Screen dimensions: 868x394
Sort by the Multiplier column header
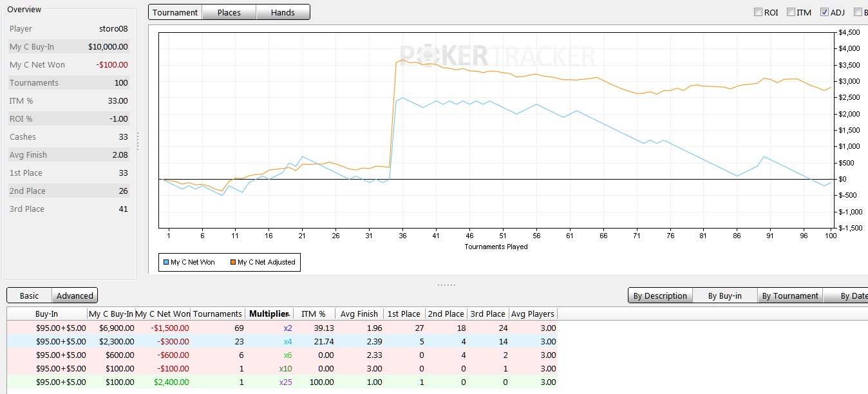269,314
